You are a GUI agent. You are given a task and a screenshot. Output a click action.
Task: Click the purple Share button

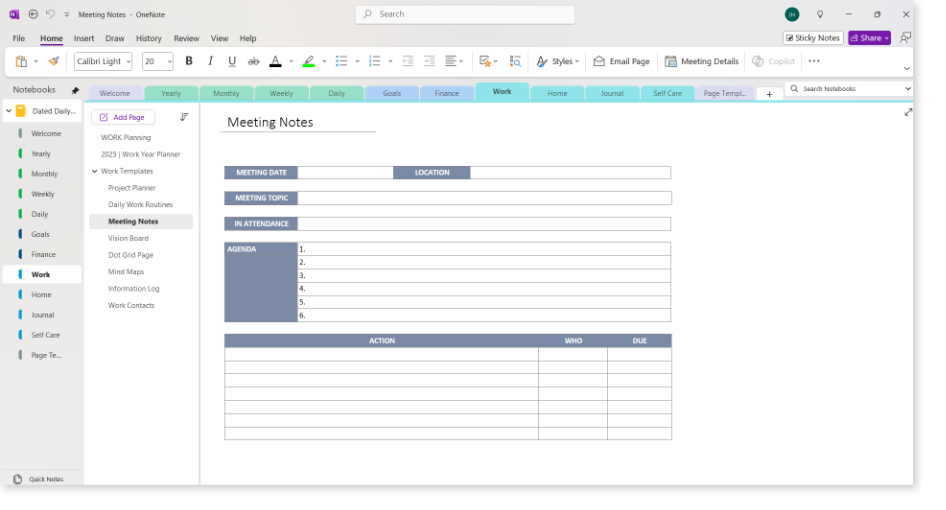click(x=869, y=37)
